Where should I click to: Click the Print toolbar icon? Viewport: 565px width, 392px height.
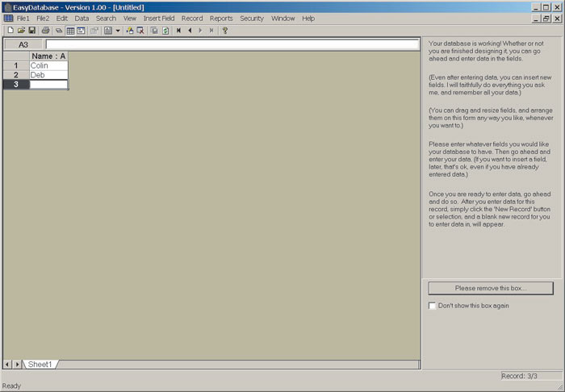coord(46,31)
